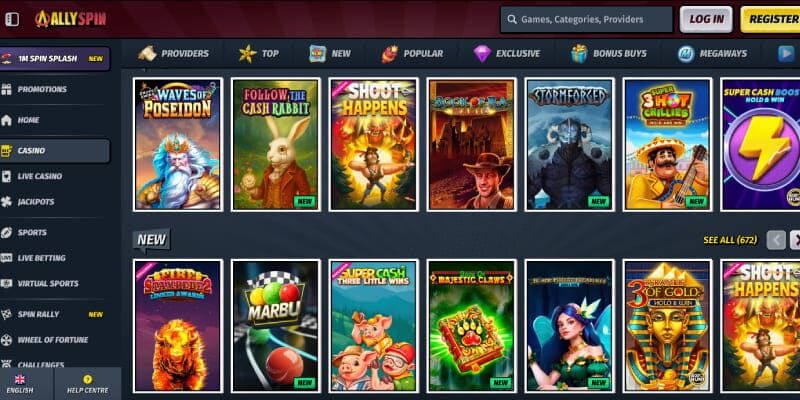Focus the games search field
Image resolution: width=800 pixels, height=400 pixels.
[586, 19]
